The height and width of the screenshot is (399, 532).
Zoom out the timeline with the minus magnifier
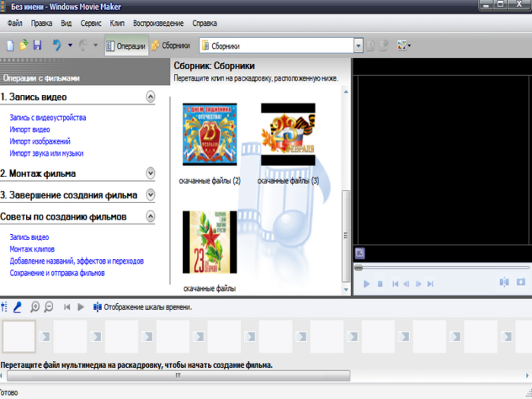[49, 307]
